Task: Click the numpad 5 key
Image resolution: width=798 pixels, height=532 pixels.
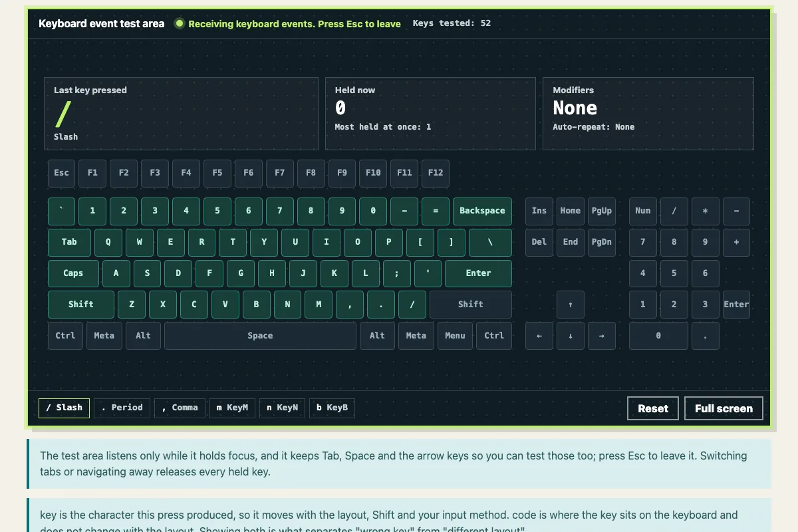Action: (x=674, y=273)
